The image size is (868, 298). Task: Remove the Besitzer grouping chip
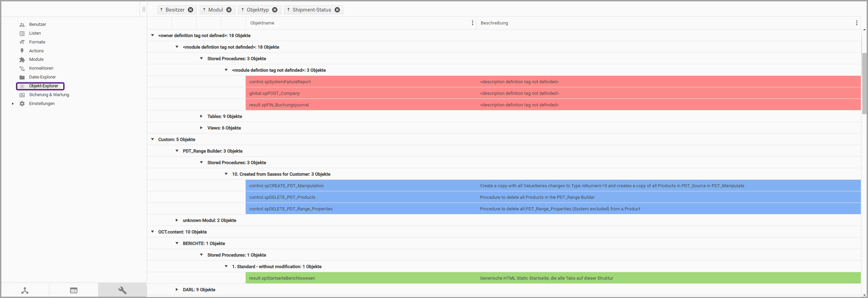click(191, 10)
